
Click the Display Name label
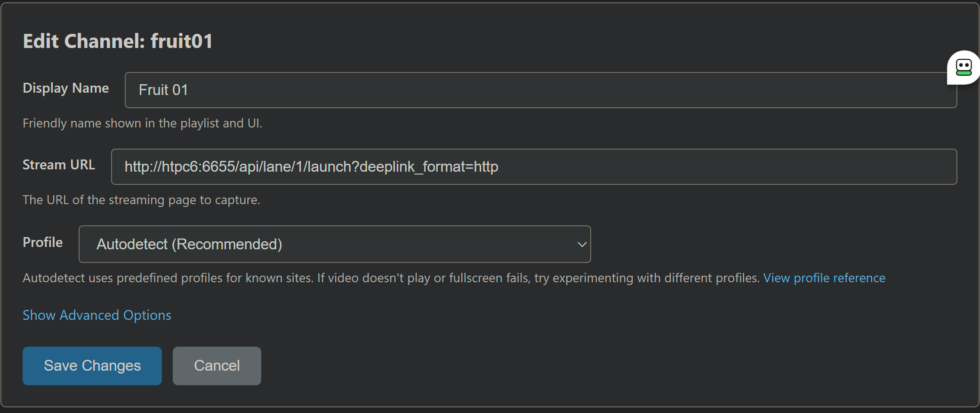[x=66, y=88]
